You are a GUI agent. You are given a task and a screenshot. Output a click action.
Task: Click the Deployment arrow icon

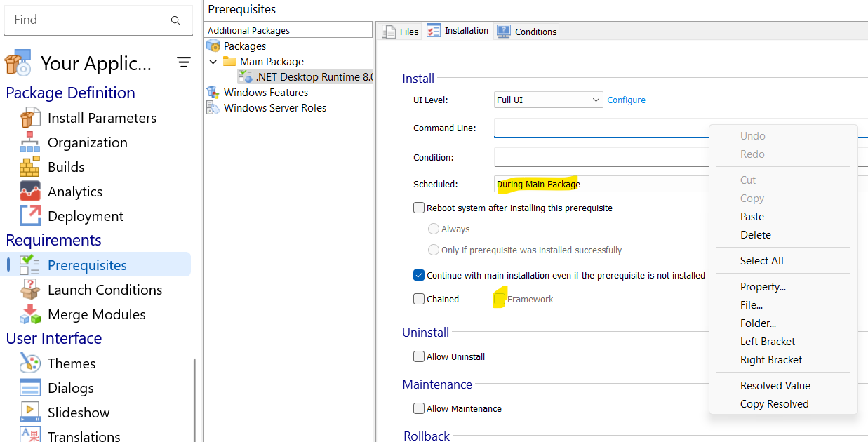(x=30, y=216)
